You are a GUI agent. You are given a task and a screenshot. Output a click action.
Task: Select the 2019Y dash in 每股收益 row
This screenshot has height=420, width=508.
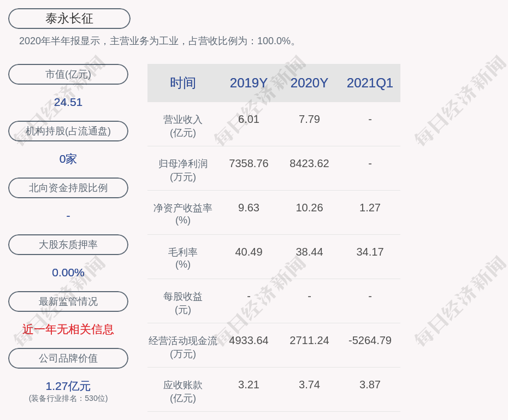click(x=249, y=297)
